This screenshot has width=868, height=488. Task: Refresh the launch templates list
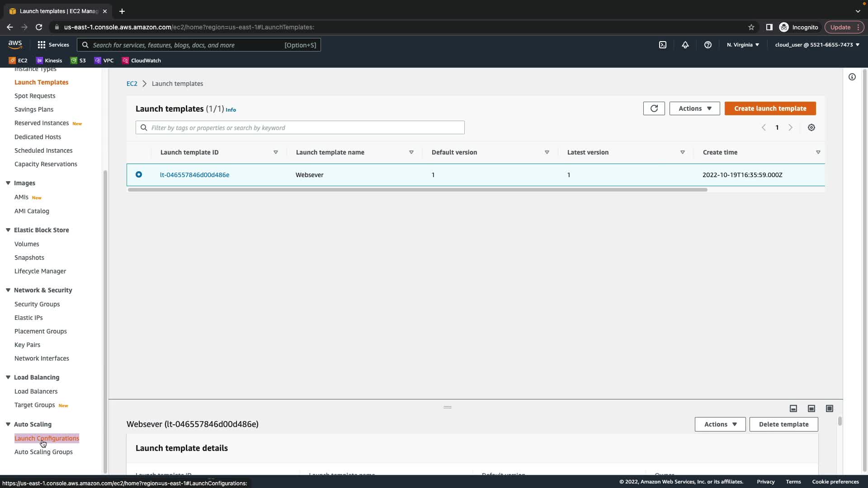[x=654, y=108]
